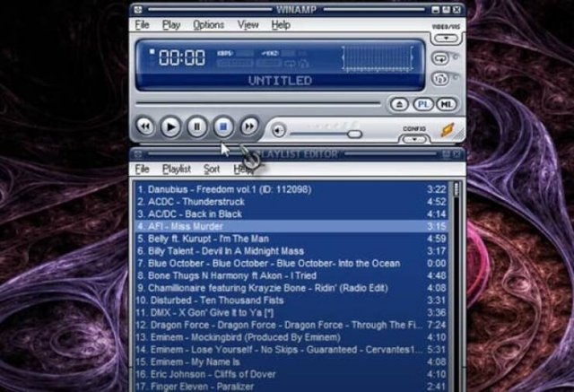Open the File menu in Playlist Editor
Image resolution: width=574 pixels, height=392 pixels.
tap(142, 170)
